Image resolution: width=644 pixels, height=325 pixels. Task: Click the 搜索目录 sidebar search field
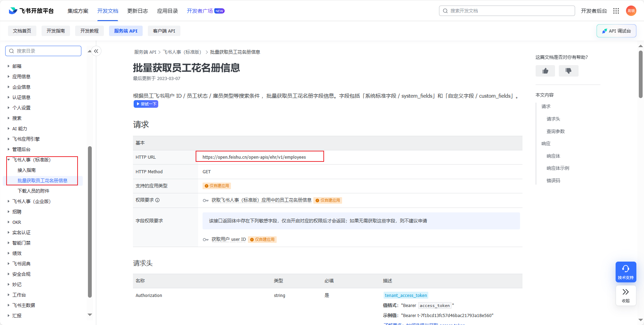(x=43, y=51)
